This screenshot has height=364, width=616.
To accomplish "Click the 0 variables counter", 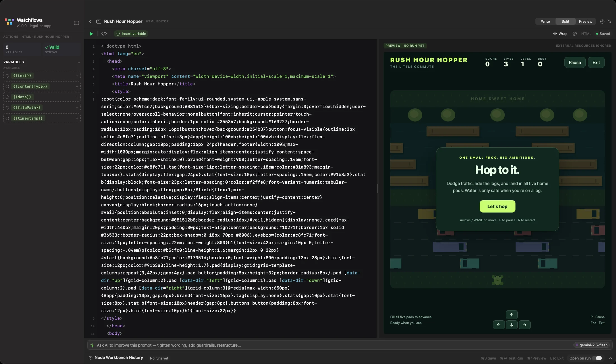I will point(22,49).
